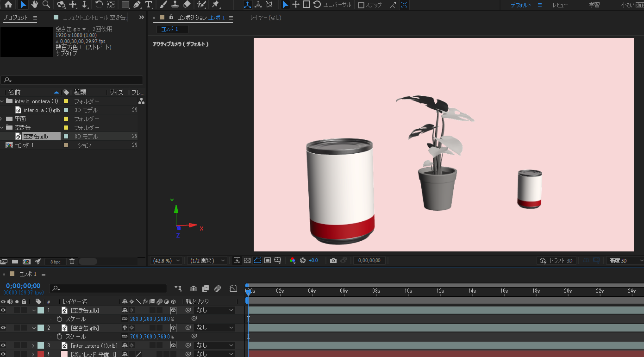This screenshot has width=644, height=357.
Task: Toggle the Transparency Grid in the viewer
Action: [247, 260]
